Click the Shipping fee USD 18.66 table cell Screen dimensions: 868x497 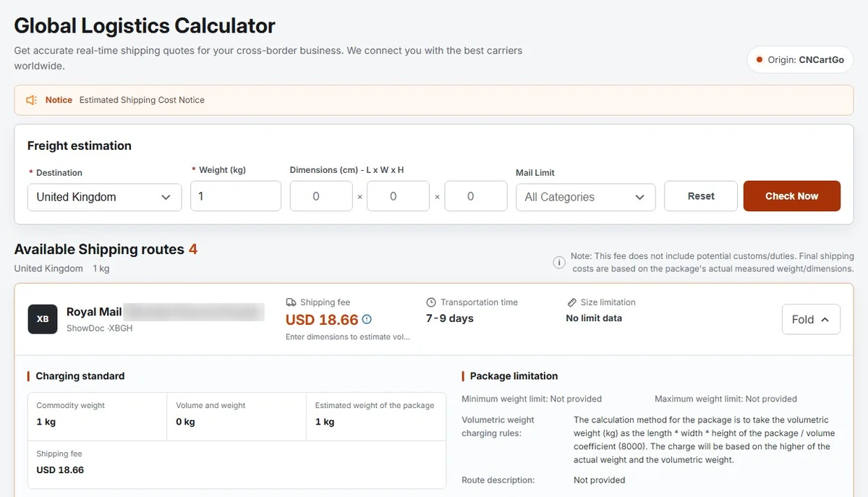click(x=237, y=464)
